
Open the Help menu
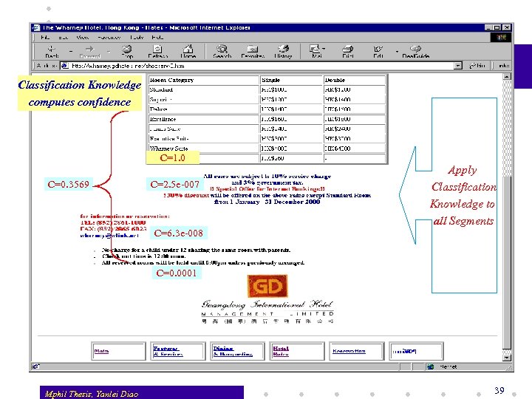157,38
